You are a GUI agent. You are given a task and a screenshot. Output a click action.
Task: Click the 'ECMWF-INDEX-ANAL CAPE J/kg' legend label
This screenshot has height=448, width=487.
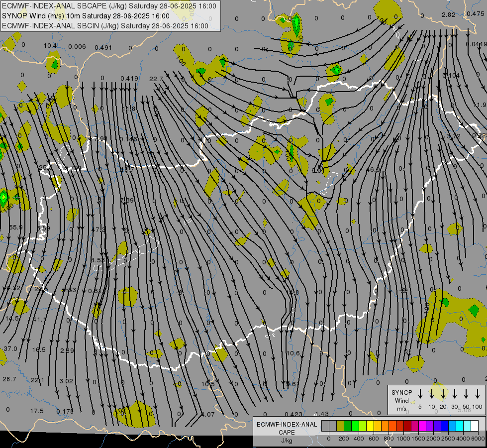tap(287, 432)
